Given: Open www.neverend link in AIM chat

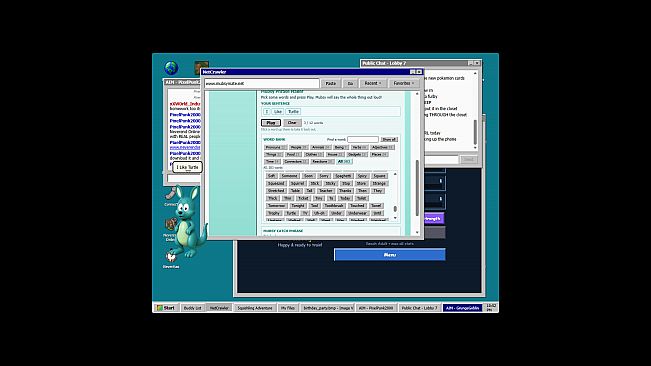Looking at the screenshot, I should tap(185, 147).
